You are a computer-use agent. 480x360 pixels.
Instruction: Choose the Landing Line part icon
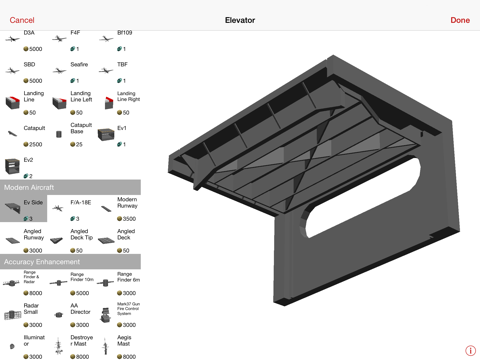[13, 102]
